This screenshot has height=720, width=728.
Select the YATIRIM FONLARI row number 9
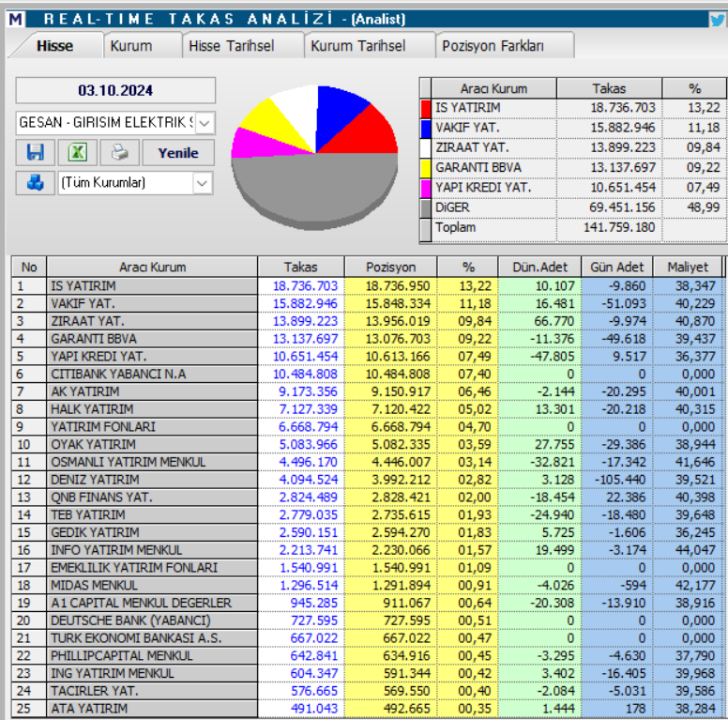coord(367,427)
